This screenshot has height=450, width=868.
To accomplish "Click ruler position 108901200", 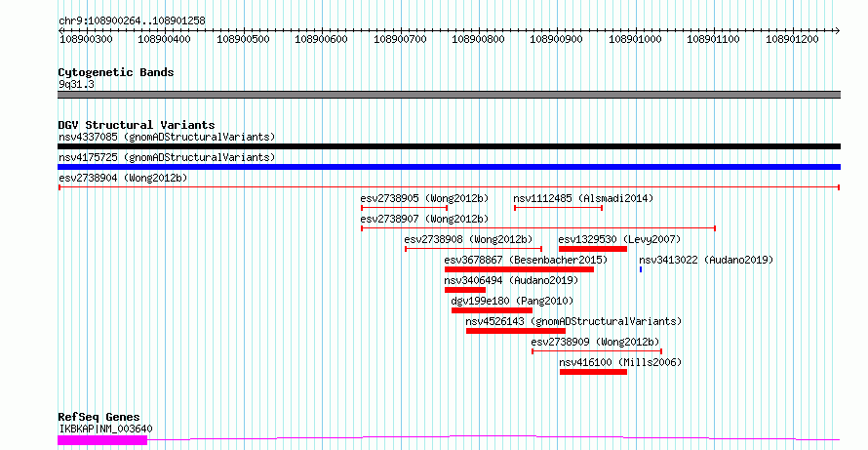I will pos(793,39).
